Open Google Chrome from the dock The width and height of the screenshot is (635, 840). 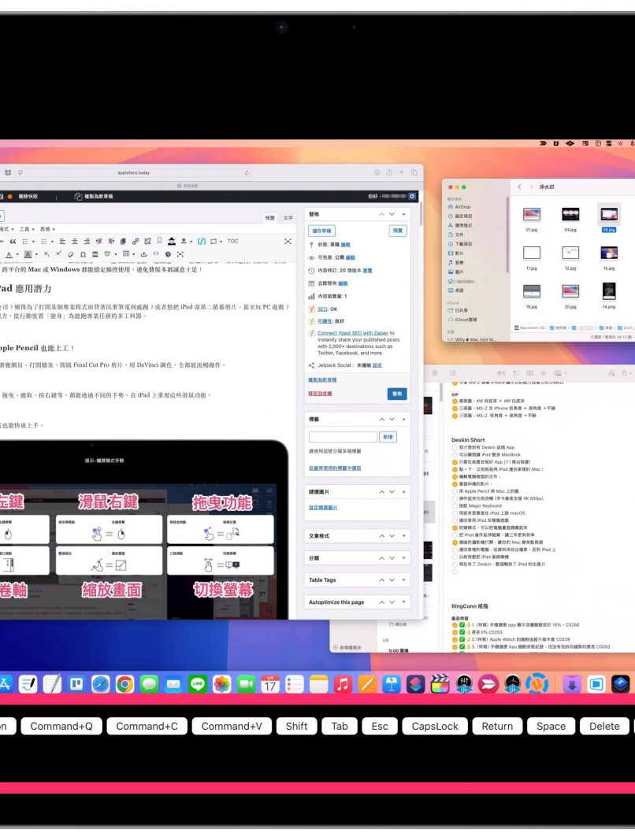click(x=124, y=684)
